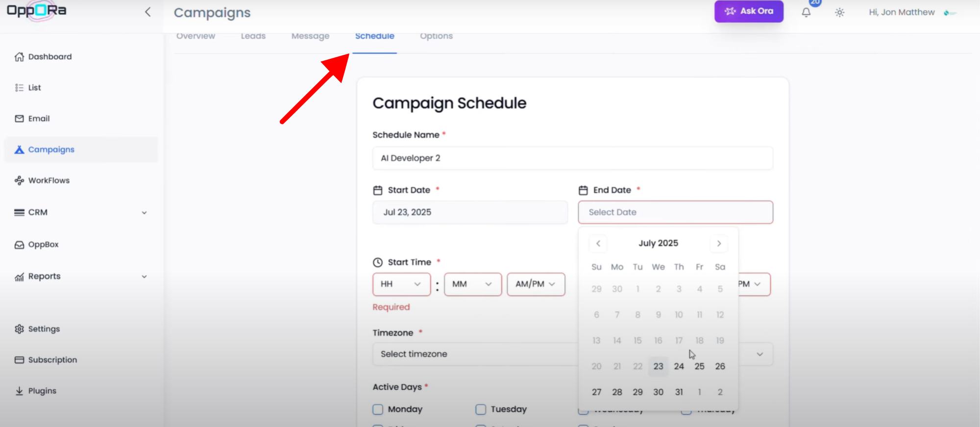Open the Subscription page
Image resolution: width=980 pixels, height=427 pixels.
pos(52,360)
